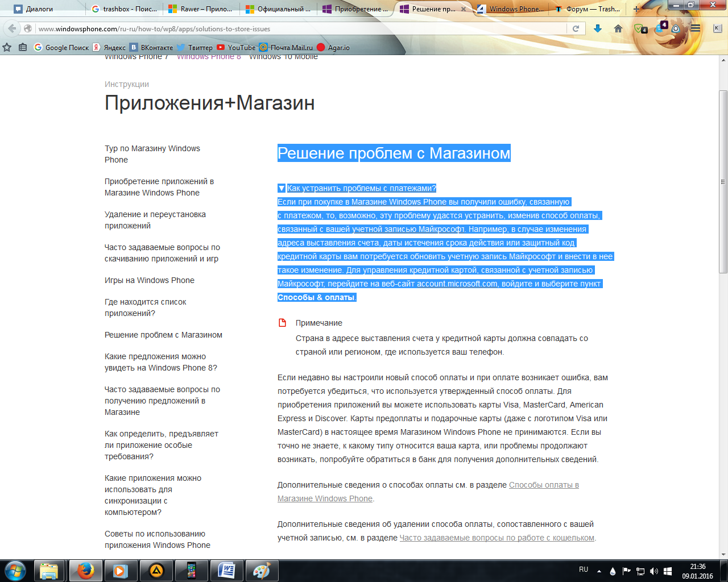
Task: Open the Agar.io bookmark
Action: tap(333, 47)
